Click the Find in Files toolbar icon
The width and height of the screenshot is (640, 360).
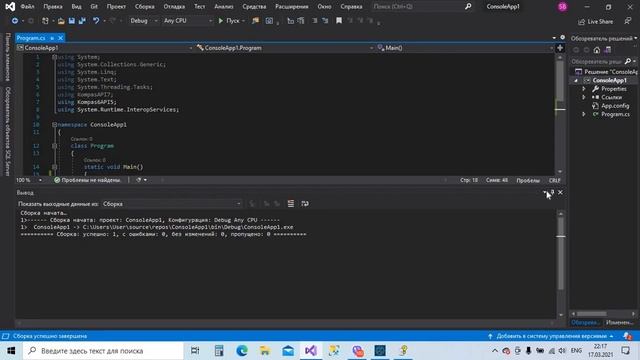(x=256, y=21)
